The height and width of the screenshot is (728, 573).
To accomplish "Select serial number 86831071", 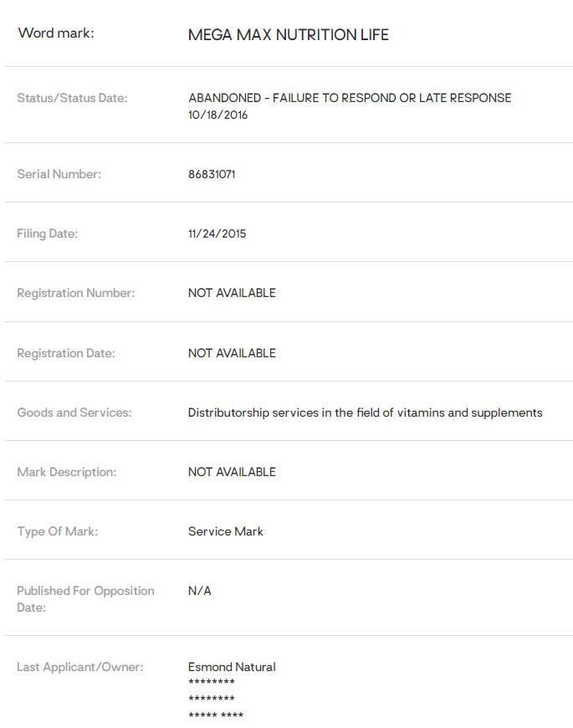I will pos(212,174).
